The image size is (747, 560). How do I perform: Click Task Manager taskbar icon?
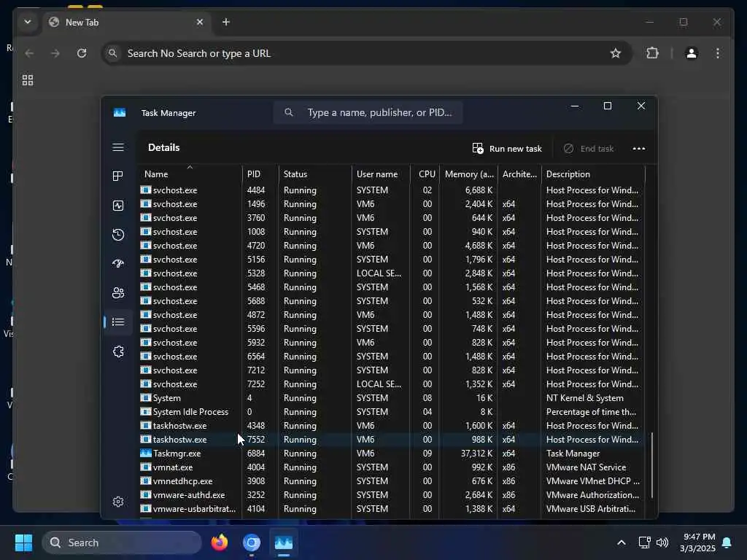click(x=284, y=542)
